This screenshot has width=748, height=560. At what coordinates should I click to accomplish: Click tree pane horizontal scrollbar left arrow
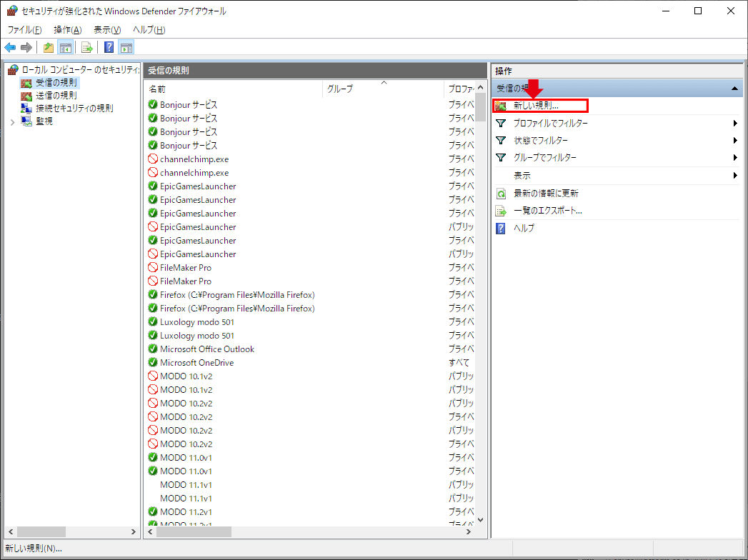pos(11,531)
